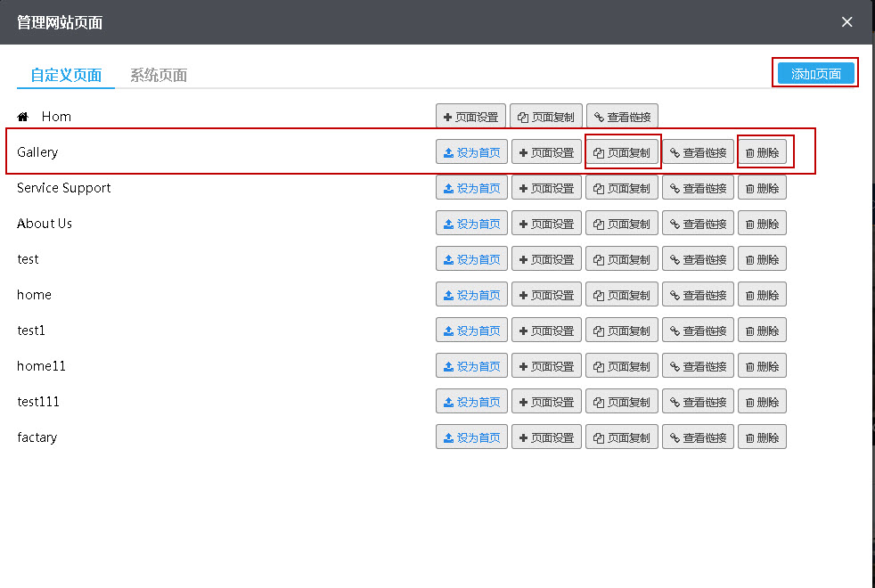This screenshot has height=588, width=875.
Task: Copy the About Us page
Action: click(x=622, y=224)
